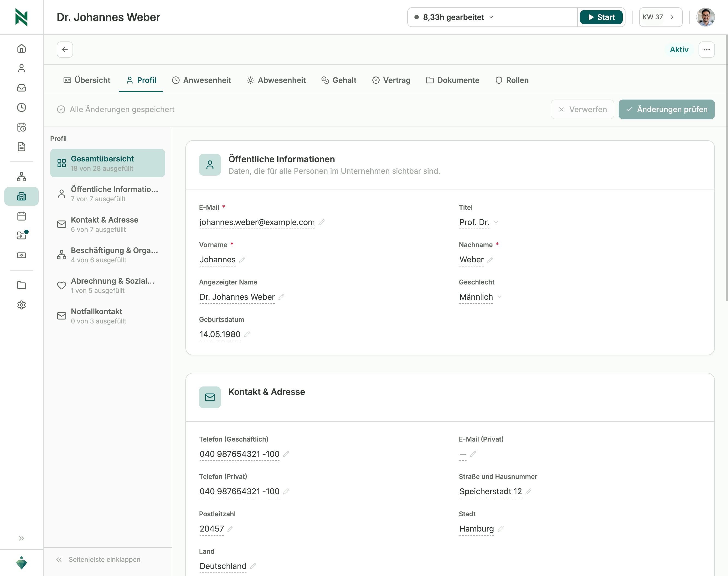
Task: Open the Vertrag tab
Action: pyautogui.click(x=392, y=80)
